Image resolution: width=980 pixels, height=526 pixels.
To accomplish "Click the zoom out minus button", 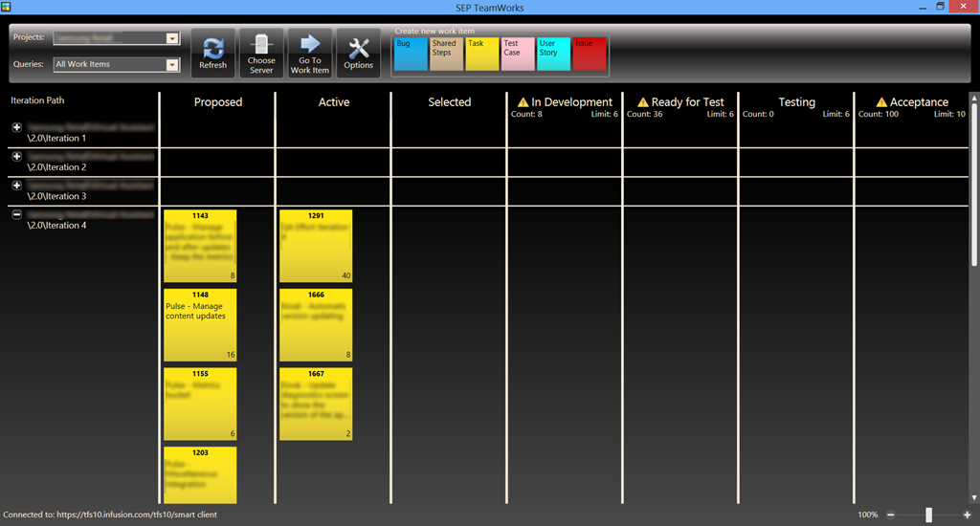I will click(891, 515).
